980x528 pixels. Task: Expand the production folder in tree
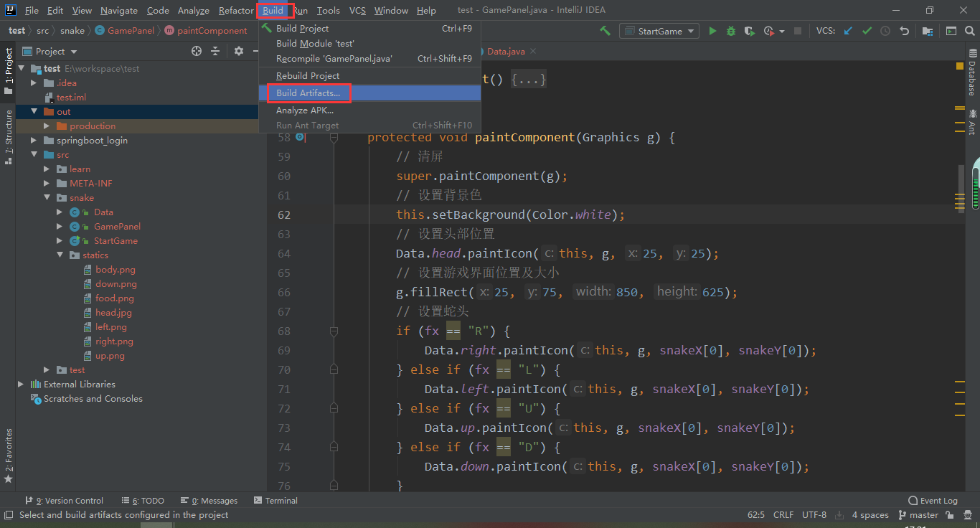[47, 126]
